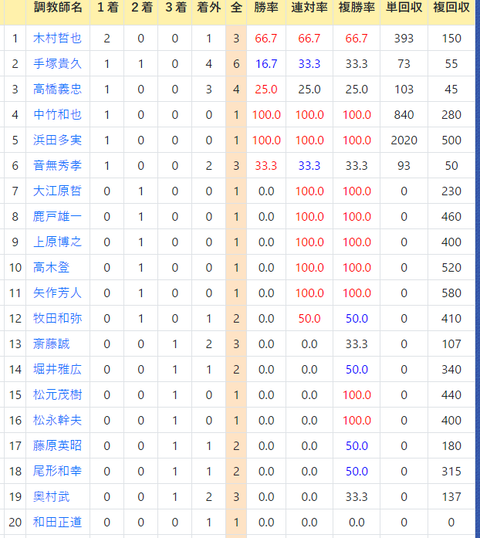This screenshot has height=538, width=480.
Task: Select the 全 total 4 for 高橋義忠
Action: 236,89
